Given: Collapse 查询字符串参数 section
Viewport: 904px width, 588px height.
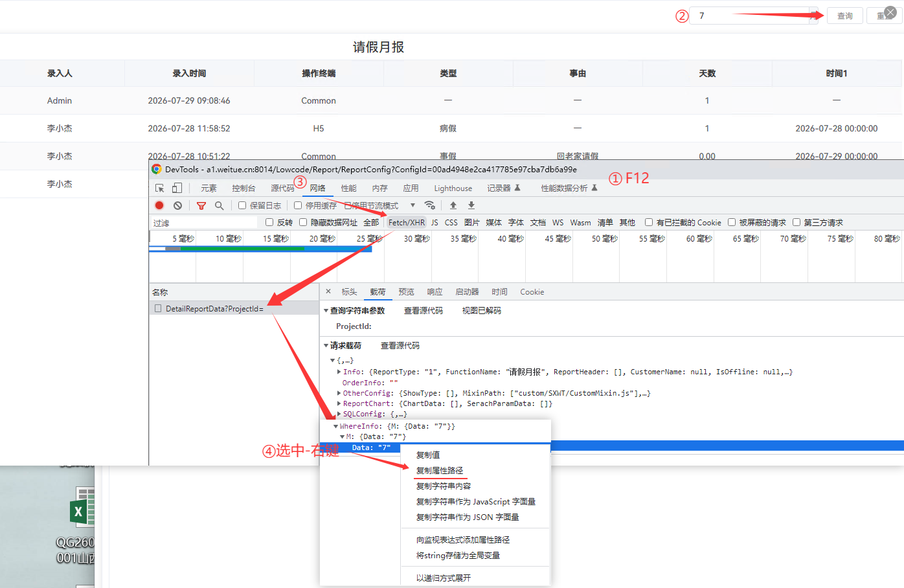Looking at the screenshot, I should click(x=326, y=311).
